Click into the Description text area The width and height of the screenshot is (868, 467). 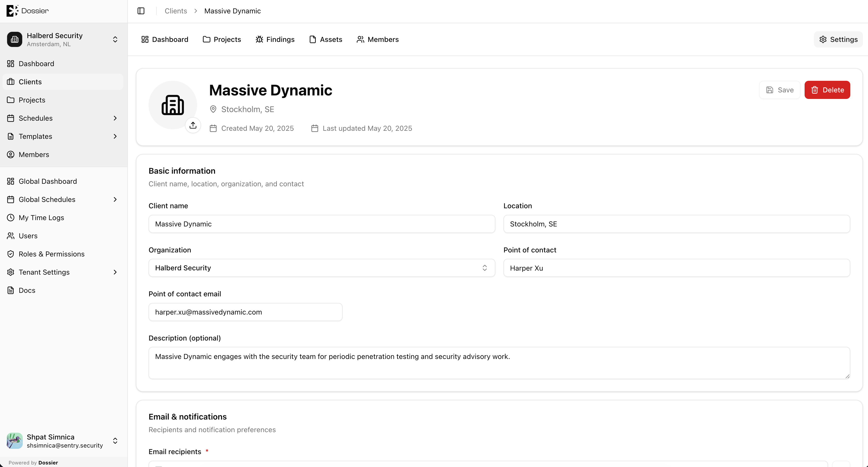(499, 363)
